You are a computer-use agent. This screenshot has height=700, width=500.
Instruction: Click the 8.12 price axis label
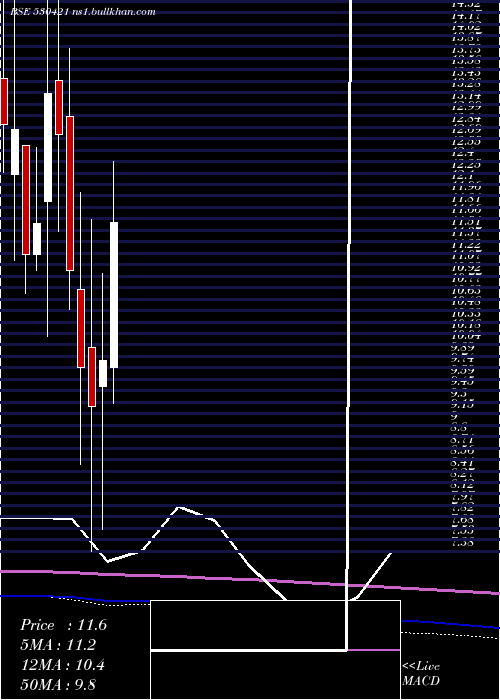(463, 487)
